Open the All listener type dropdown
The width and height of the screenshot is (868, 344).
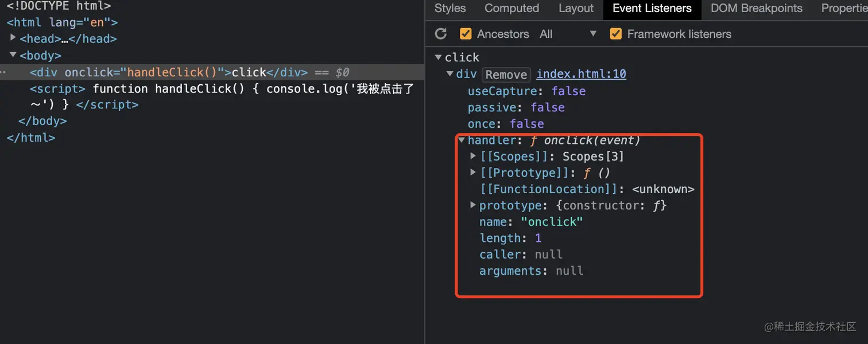coord(568,34)
